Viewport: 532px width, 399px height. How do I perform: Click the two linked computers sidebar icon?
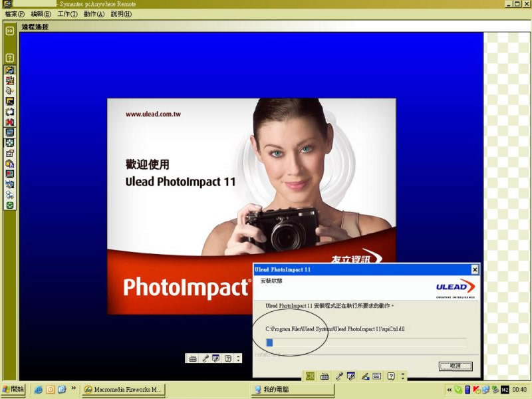pos(10,185)
